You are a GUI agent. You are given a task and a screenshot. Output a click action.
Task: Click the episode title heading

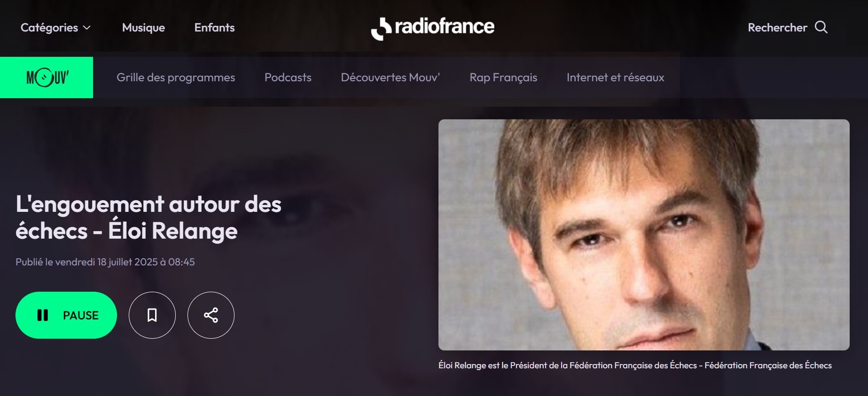click(x=149, y=217)
